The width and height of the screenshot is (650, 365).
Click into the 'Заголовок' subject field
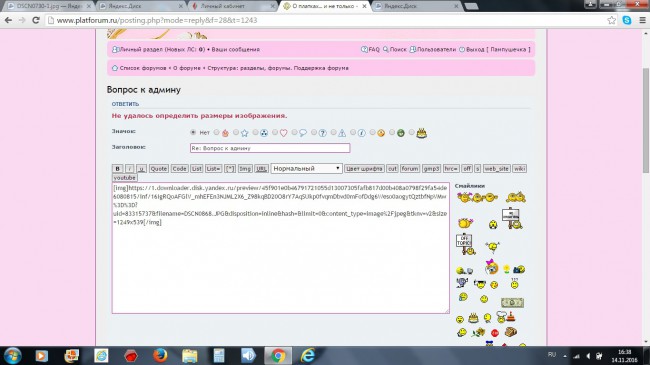[270, 148]
